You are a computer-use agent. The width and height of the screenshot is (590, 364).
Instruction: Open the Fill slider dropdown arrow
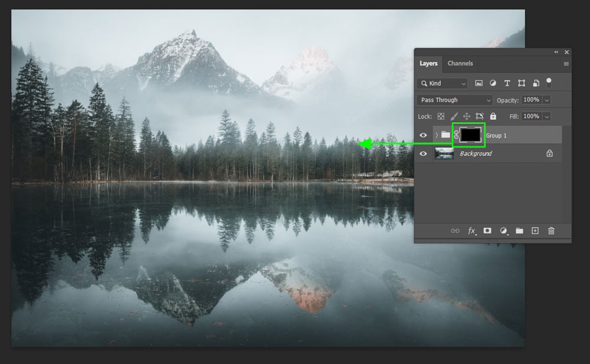[547, 117]
